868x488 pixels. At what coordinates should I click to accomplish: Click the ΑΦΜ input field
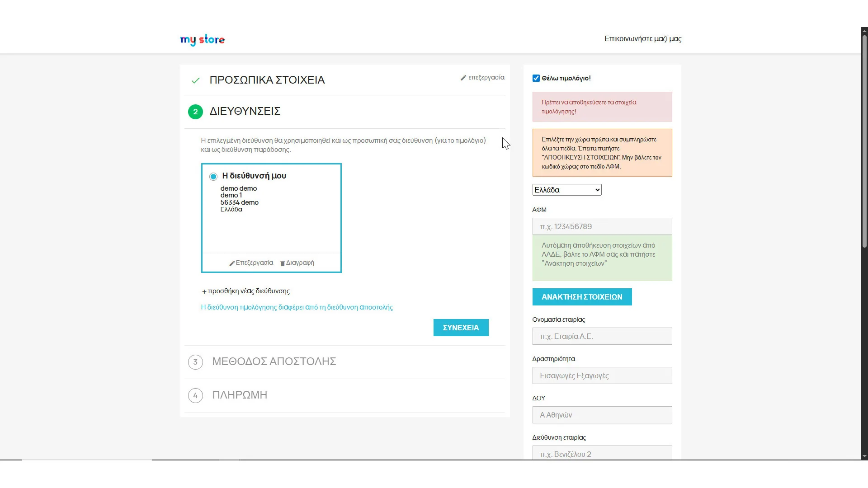[x=602, y=226]
